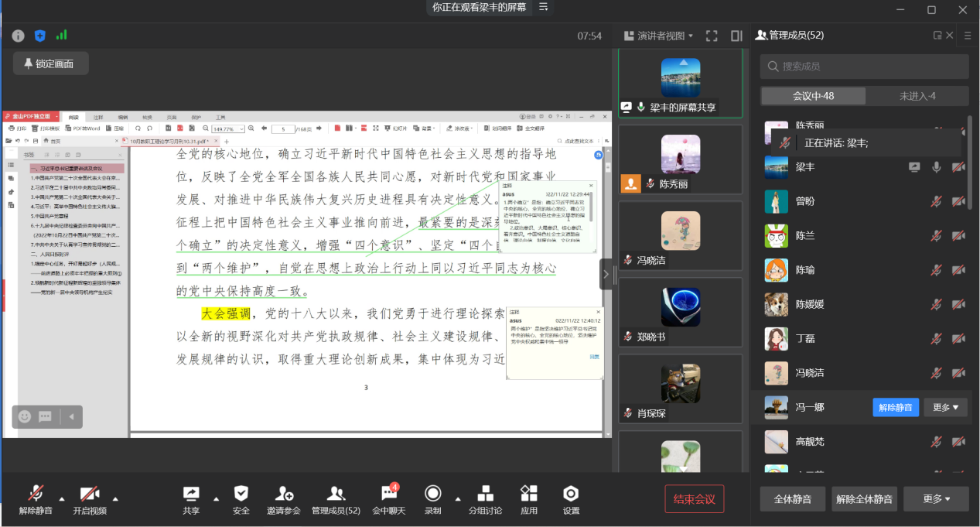Image resolution: width=980 pixels, height=527 pixels.
Task: Expand the bottom 更多 dropdown in member panel
Action: [936, 499]
